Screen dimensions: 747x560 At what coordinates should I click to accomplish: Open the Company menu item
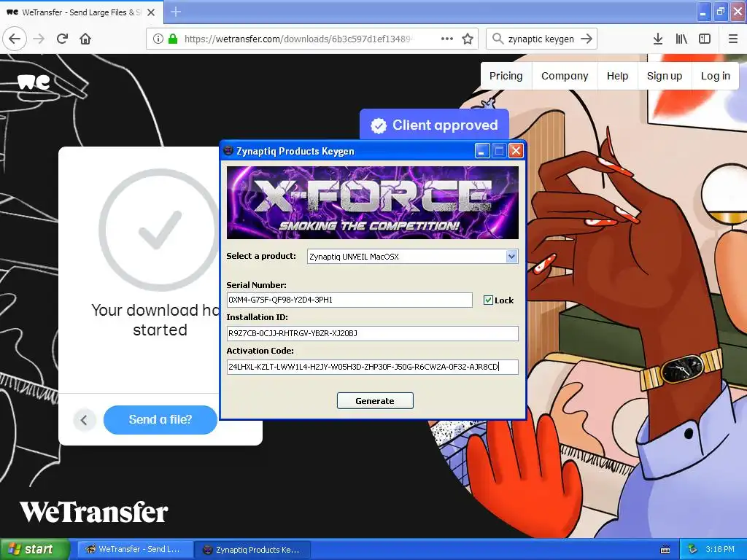565,76
